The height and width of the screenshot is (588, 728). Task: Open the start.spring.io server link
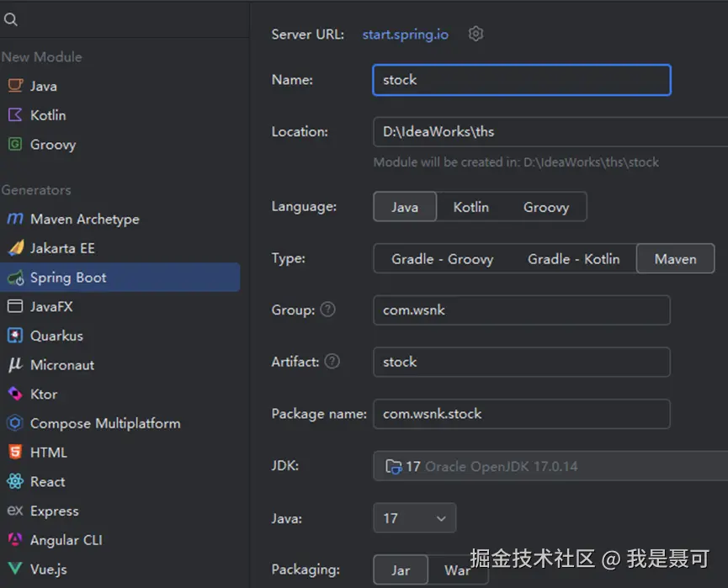[406, 34]
